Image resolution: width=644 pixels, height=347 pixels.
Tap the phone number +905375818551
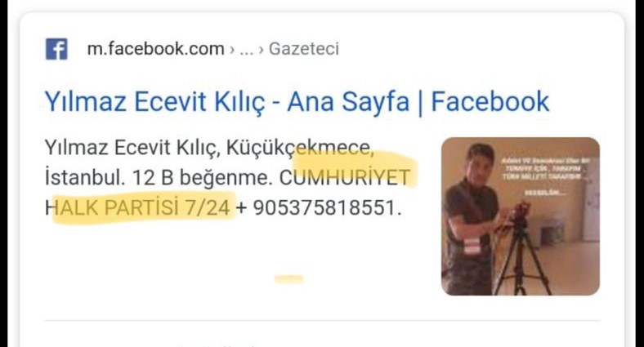pyautogui.click(x=319, y=207)
